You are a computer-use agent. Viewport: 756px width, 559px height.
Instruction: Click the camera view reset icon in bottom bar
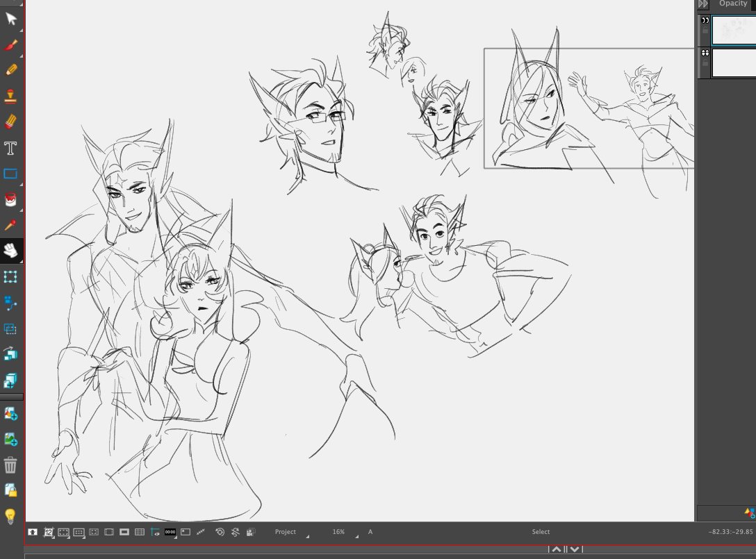tap(33, 532)
